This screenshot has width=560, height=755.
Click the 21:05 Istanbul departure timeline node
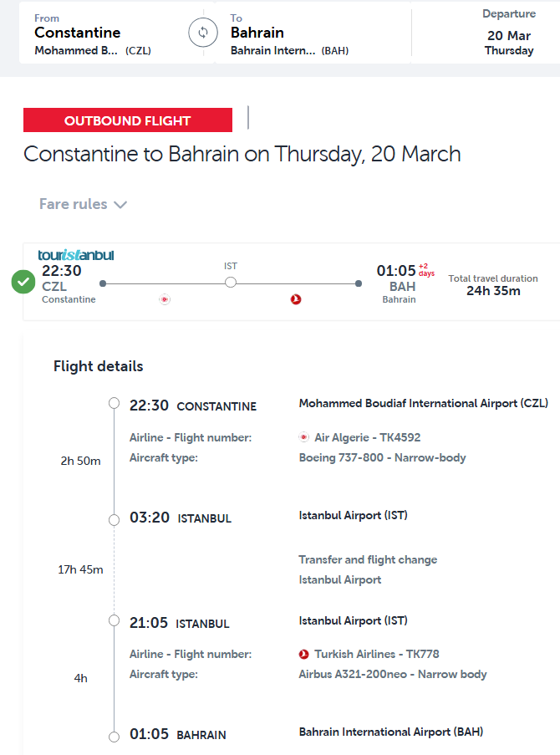115,621
